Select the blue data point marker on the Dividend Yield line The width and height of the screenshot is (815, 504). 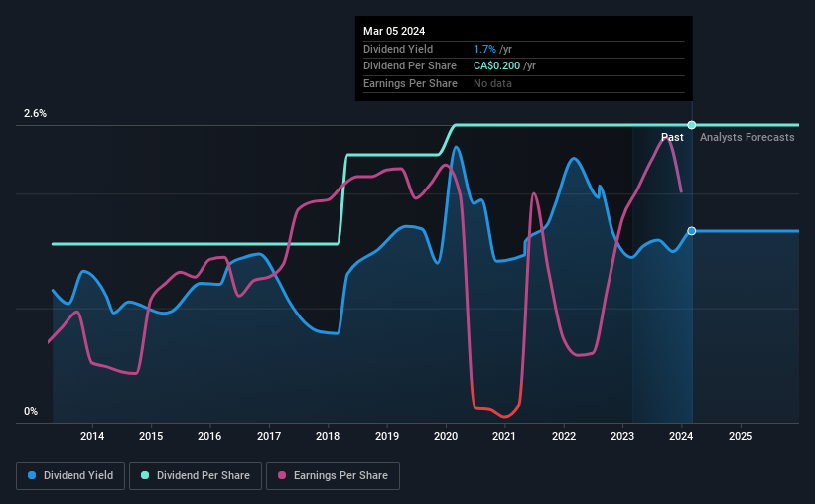tap(692, 231)
